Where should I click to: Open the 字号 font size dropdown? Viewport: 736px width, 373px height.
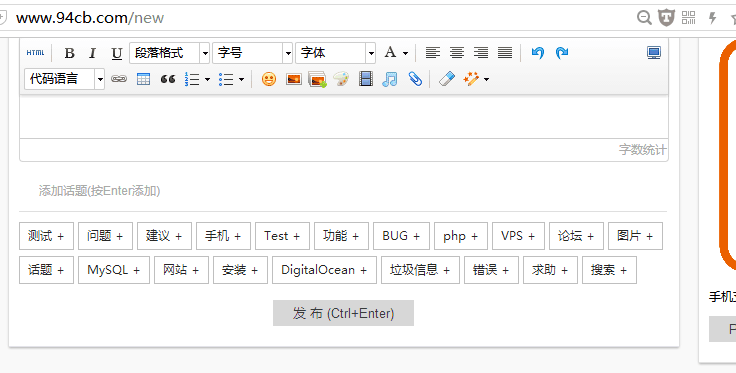click(x=252, y=53)
